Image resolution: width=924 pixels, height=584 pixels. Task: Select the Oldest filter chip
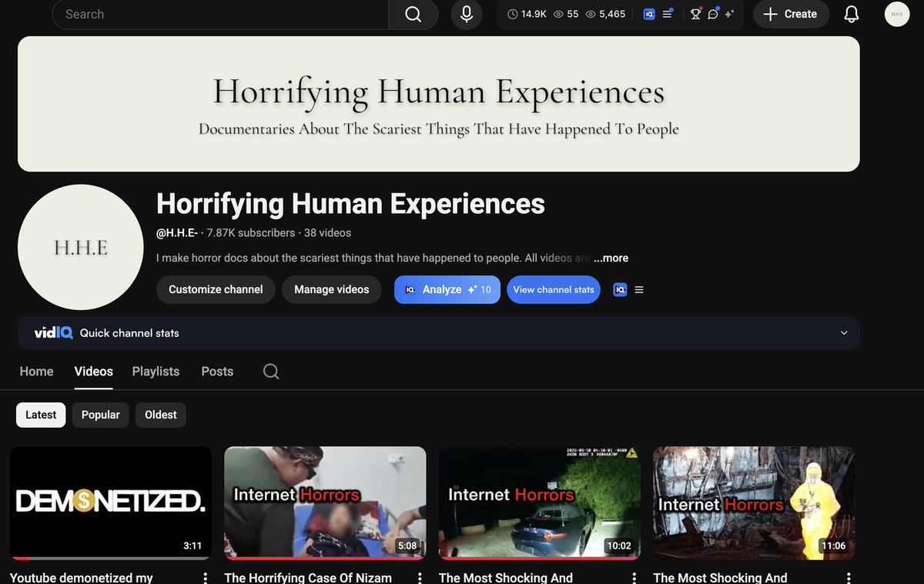161,415
